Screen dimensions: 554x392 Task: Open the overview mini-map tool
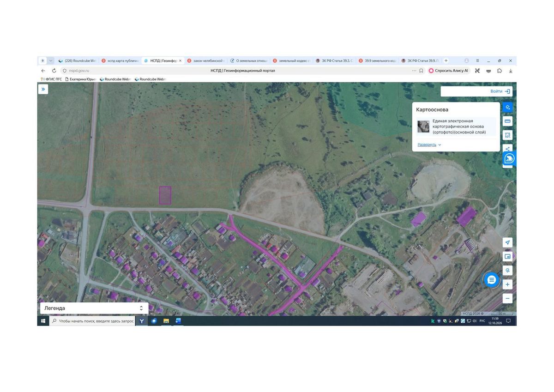pyautogui.click(x=507, y=256)
